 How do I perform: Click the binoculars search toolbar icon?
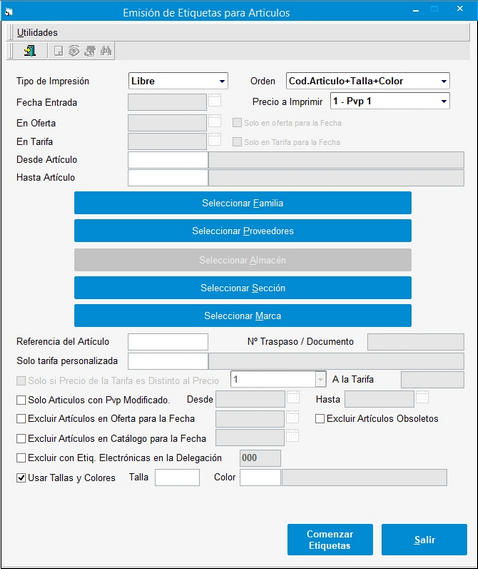106,51
